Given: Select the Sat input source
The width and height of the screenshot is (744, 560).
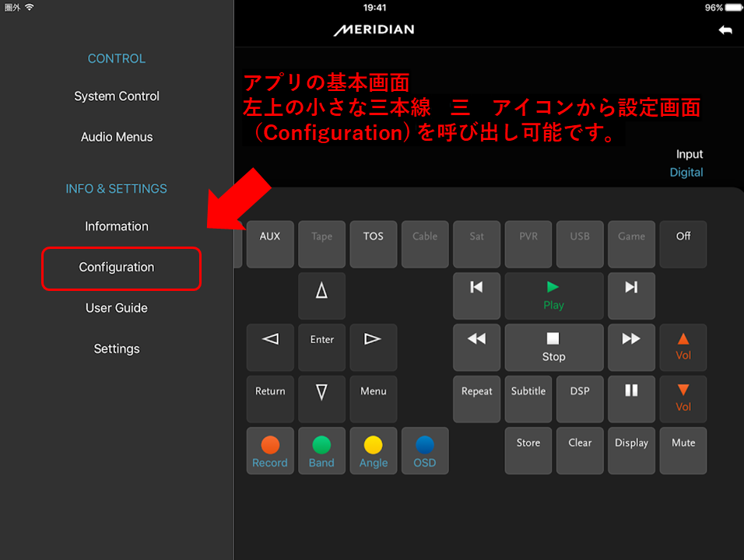Looking at the screenshot, I should click(x=477, y=244).
